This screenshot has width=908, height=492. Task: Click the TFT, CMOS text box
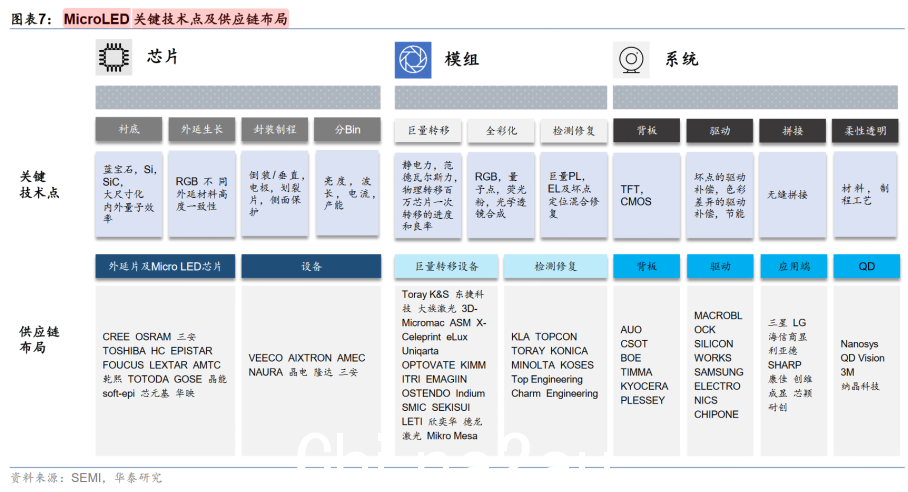(x=646, y=196)
